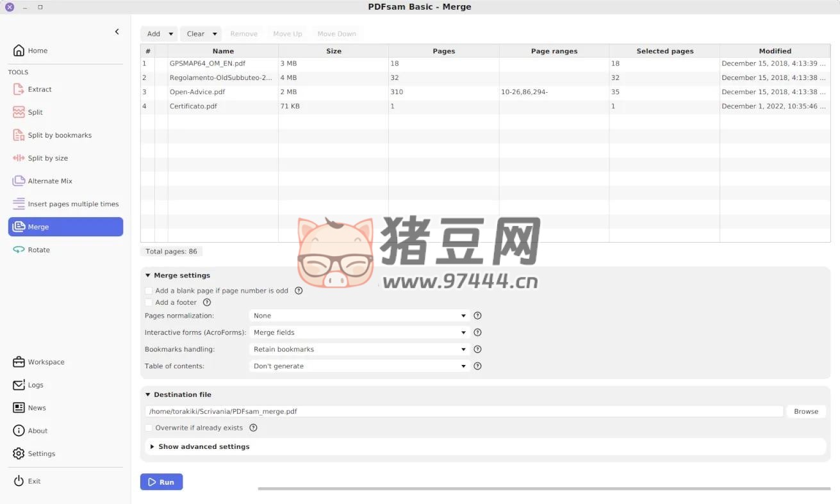Collapse the sidebar with the chevron
The width and height of the screenshot is (840, 504).
coord(117,31)
